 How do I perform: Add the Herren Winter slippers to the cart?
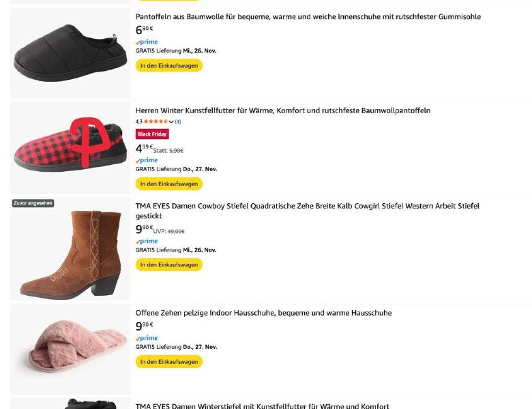coord(169,184)
